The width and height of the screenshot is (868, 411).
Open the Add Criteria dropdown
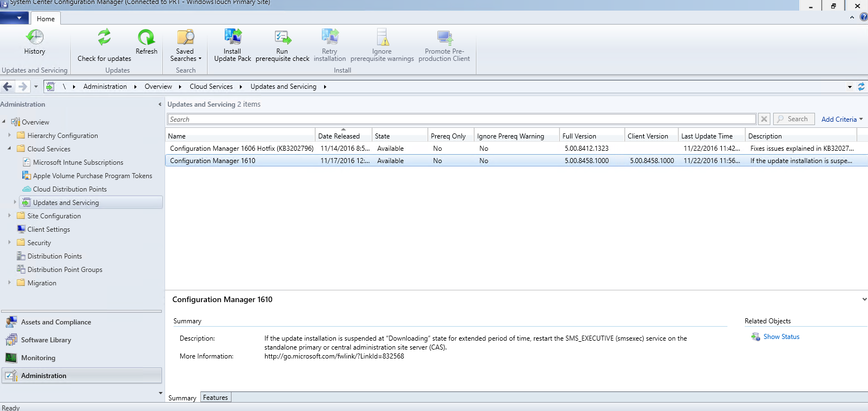842,119
